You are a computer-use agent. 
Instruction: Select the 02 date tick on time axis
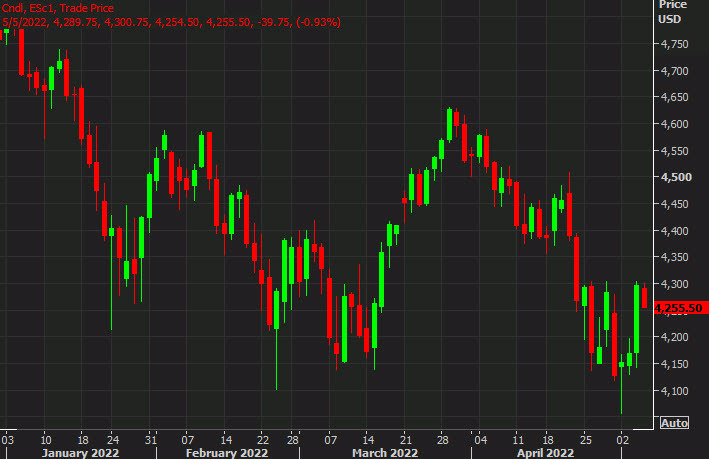(622, 438)
